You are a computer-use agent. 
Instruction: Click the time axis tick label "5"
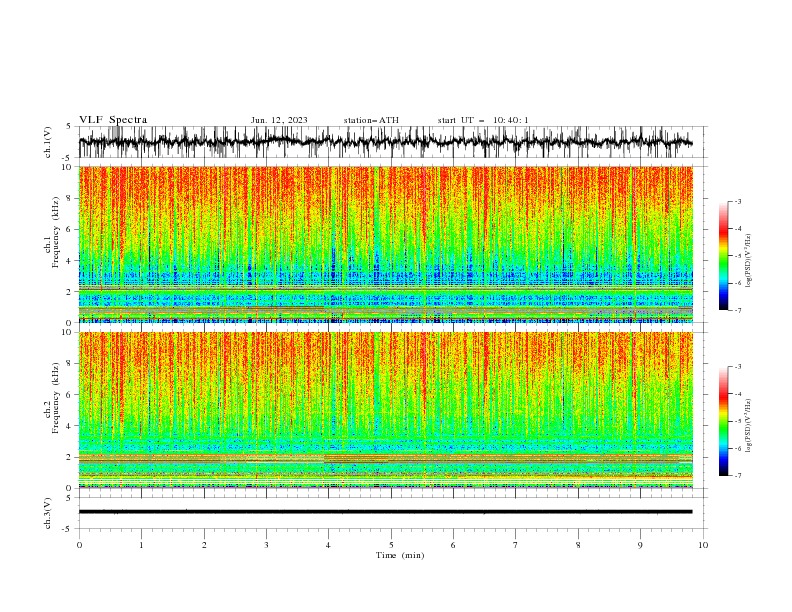[391, 545]
